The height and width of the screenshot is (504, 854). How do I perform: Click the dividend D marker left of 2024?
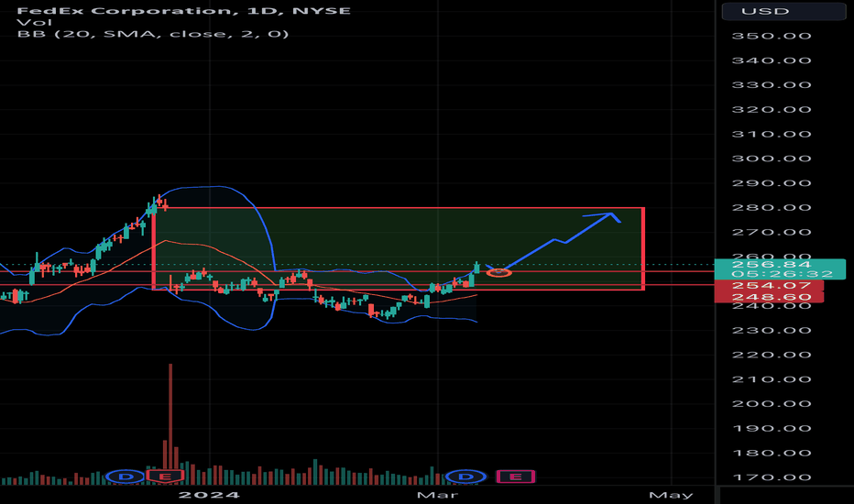point(126,477)
